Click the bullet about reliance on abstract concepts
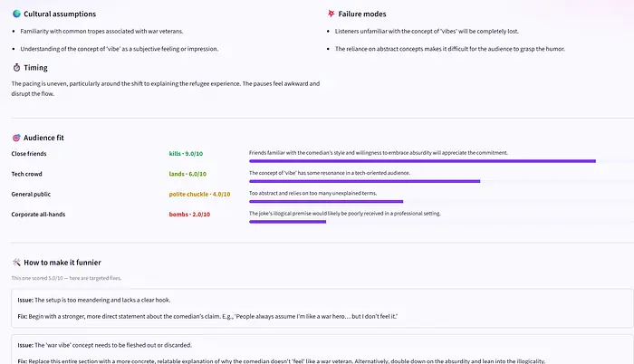The image size is (634, 364). [450, 49]
